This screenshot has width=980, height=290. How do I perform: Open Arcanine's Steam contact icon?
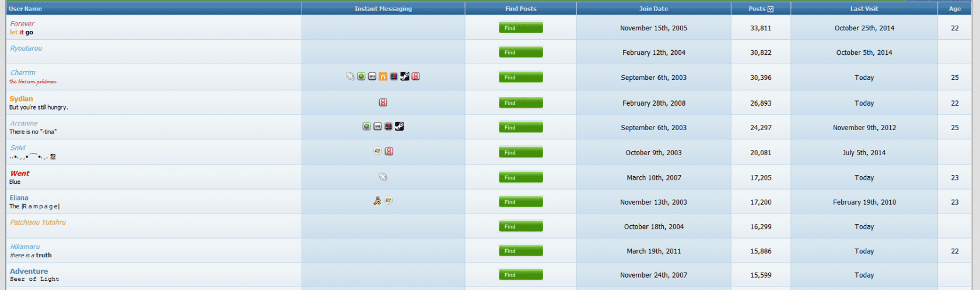pyautogui.click(x=400, y=126)
